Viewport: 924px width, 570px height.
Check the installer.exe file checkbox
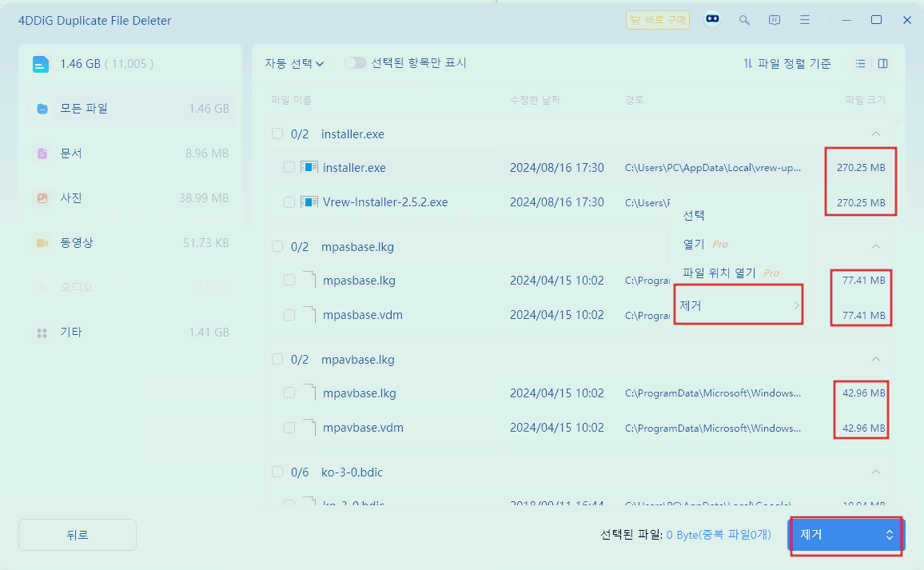pos(289,167)
